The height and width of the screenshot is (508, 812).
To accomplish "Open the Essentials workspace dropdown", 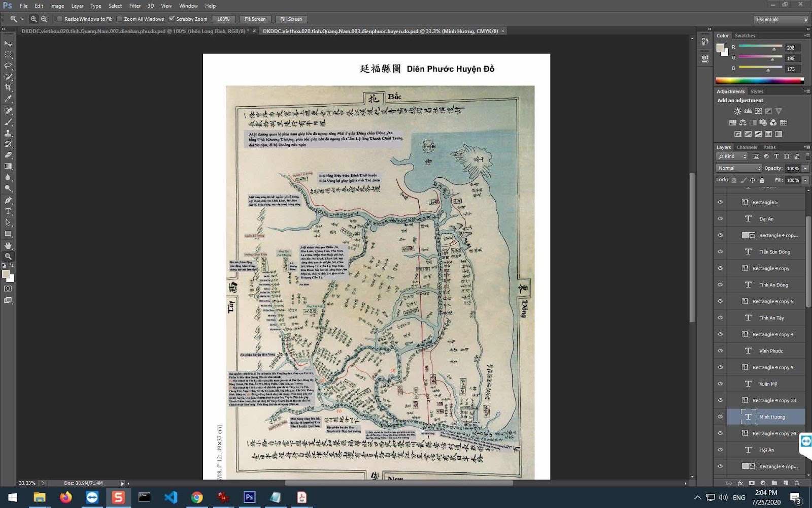I will [781, 19].
